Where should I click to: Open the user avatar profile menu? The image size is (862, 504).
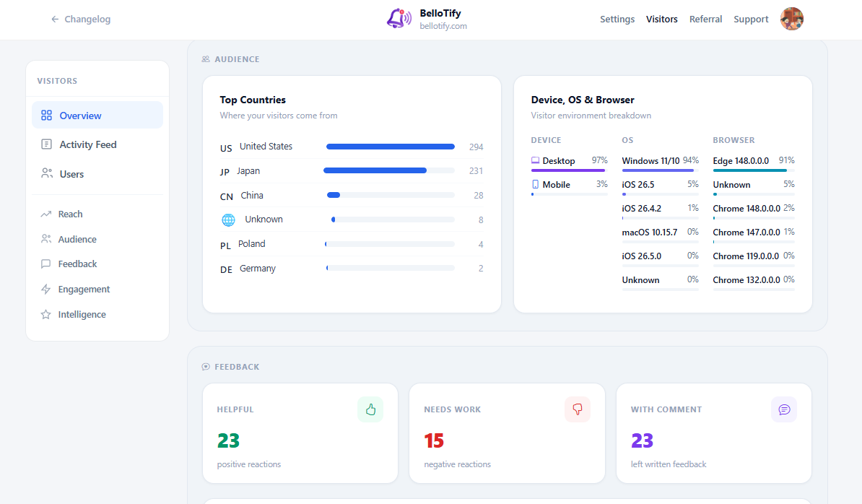792,19
